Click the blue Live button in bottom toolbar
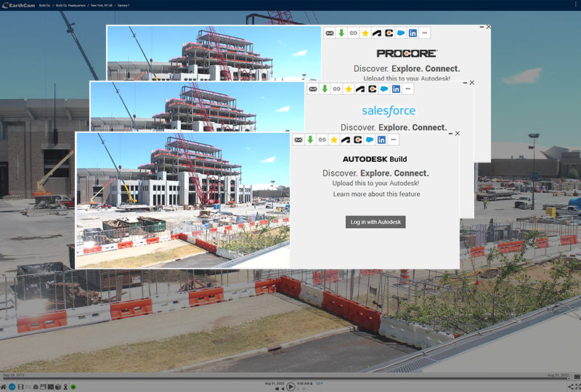Screen dimensions: 581x392 (x=12, y=387)
